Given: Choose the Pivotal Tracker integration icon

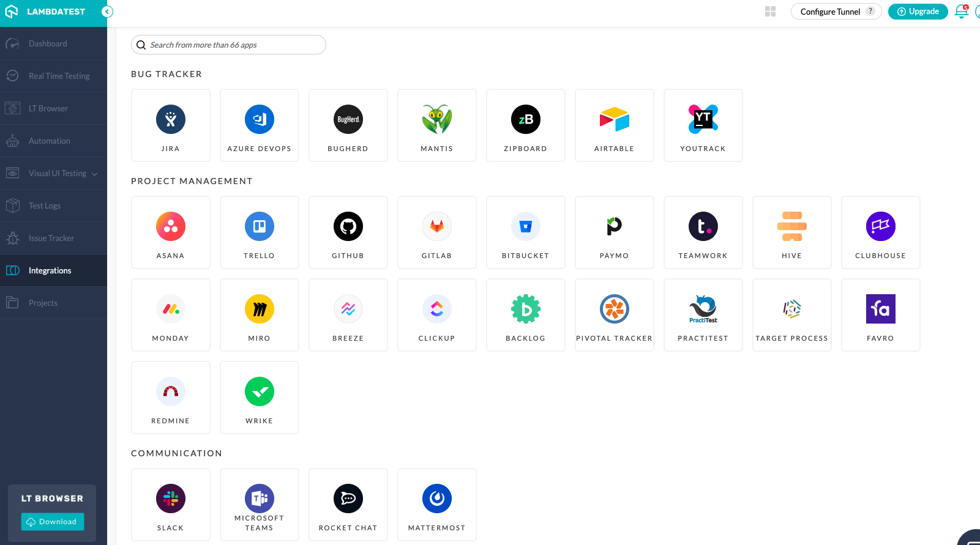Looking at the screenshot, I should pos(615,309).
